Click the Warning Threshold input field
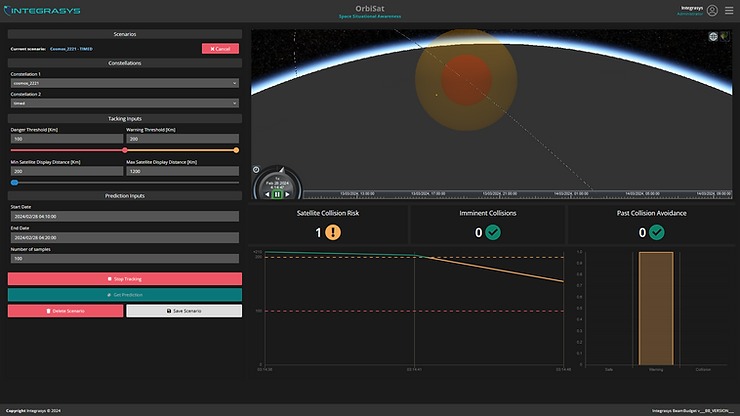 (x=183, y=139)
